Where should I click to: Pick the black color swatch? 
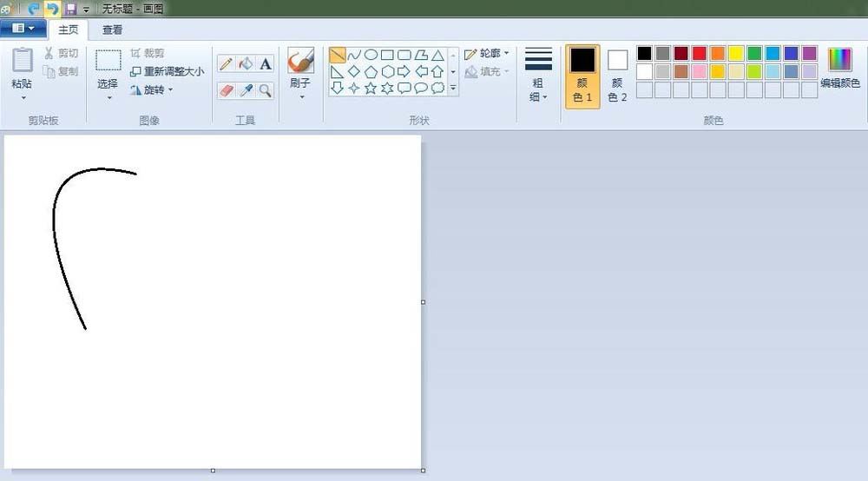(644, 53)
